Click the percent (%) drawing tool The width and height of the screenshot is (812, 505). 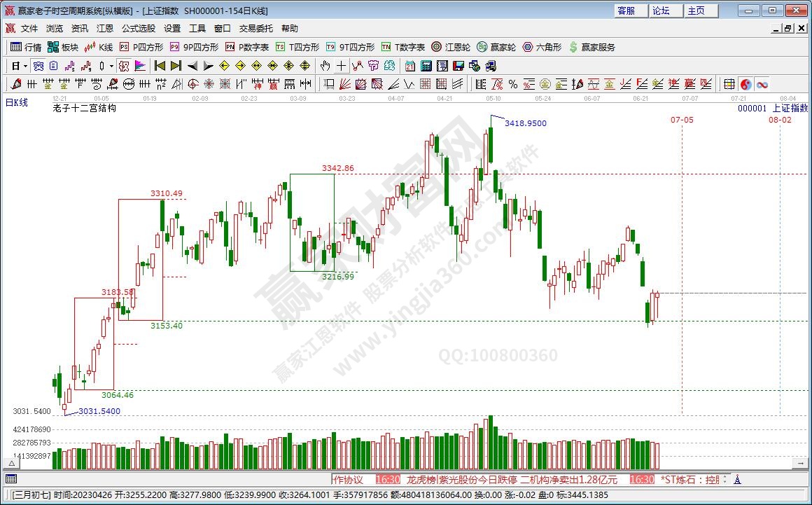512,84
